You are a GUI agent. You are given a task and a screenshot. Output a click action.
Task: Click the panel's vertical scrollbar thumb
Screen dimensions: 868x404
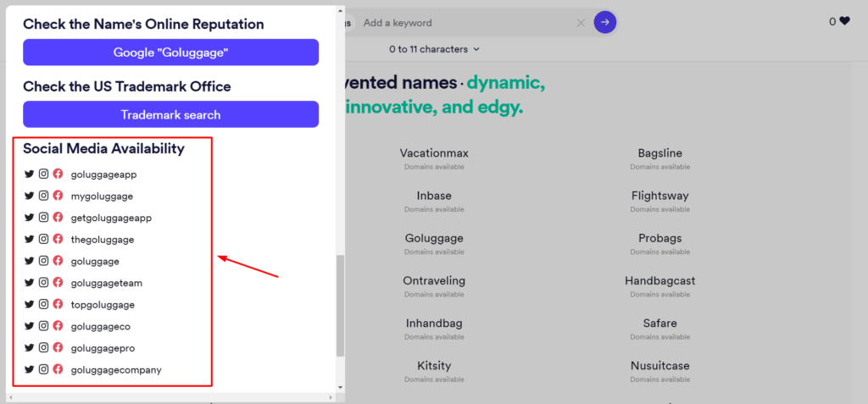(341, 305)
